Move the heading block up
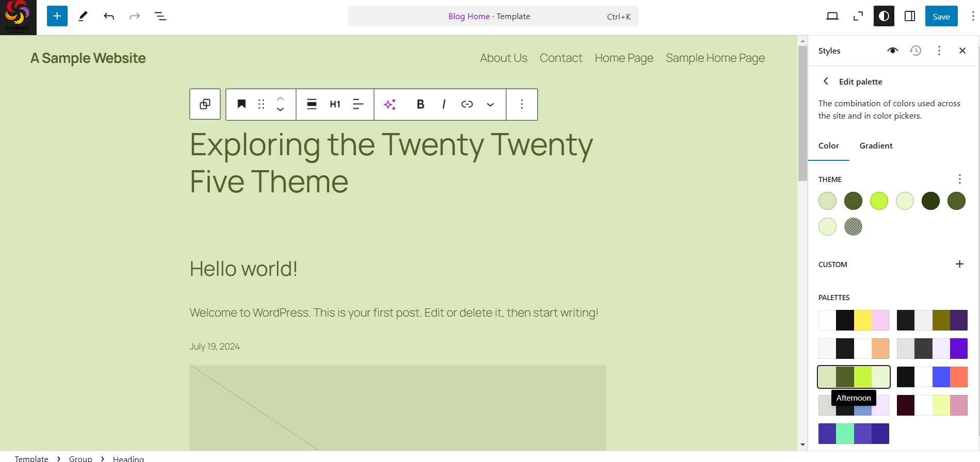 pos(280,98)
